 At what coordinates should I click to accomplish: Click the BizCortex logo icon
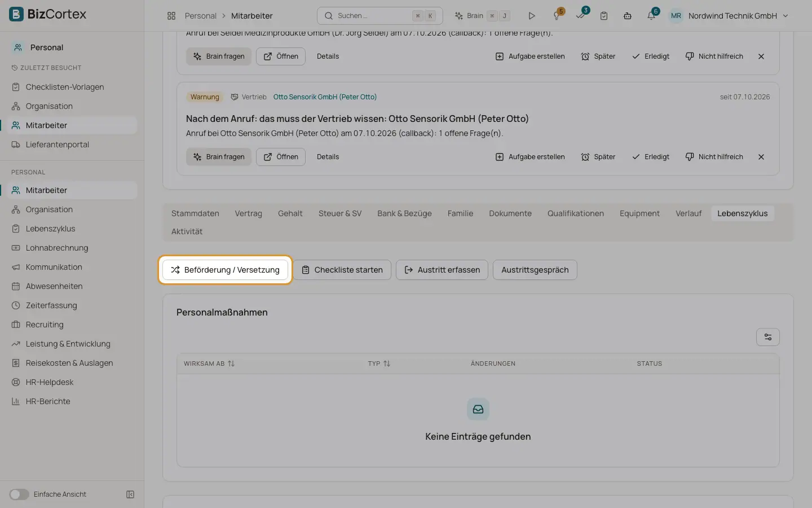click(x=16, y=14)
